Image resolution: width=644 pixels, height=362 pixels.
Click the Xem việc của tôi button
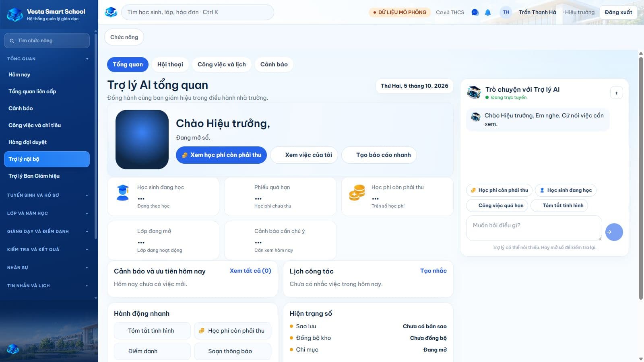coord(304,155)
